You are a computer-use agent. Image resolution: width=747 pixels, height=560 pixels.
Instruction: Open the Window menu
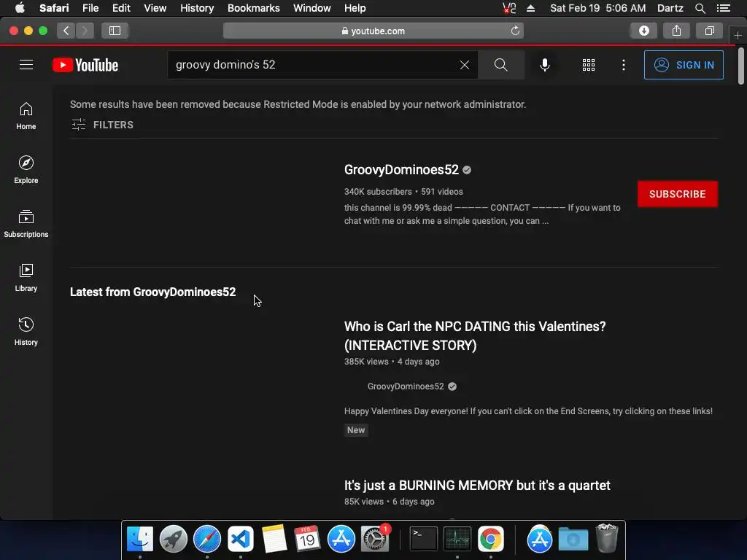coord(312,8)
